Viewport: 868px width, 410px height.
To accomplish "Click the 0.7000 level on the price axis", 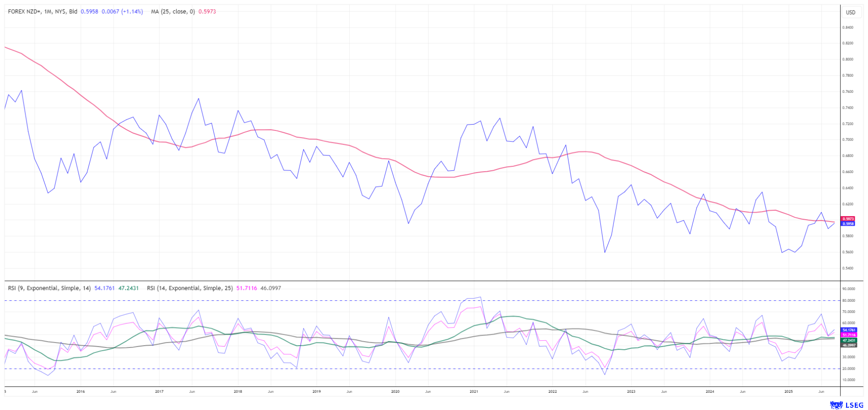I will (x=848, y=140).
